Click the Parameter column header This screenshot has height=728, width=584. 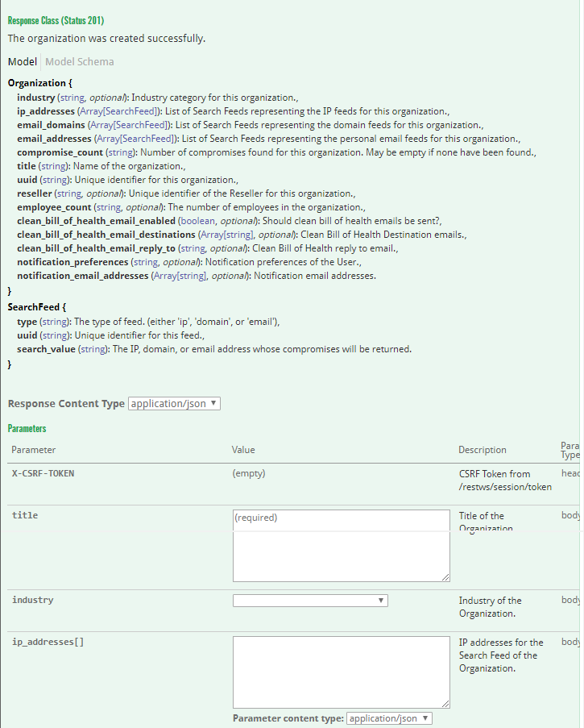34,450
